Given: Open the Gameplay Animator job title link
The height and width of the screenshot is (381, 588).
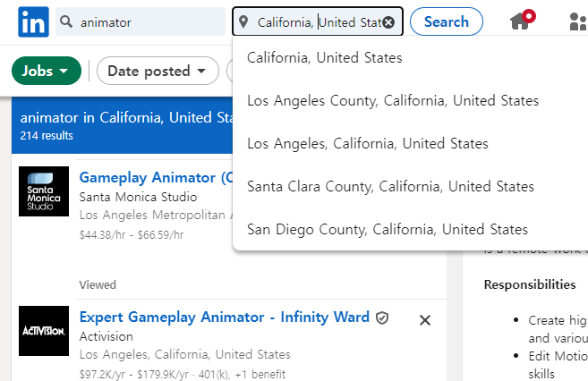Looking at the screenshot, I should coord(156,178).
